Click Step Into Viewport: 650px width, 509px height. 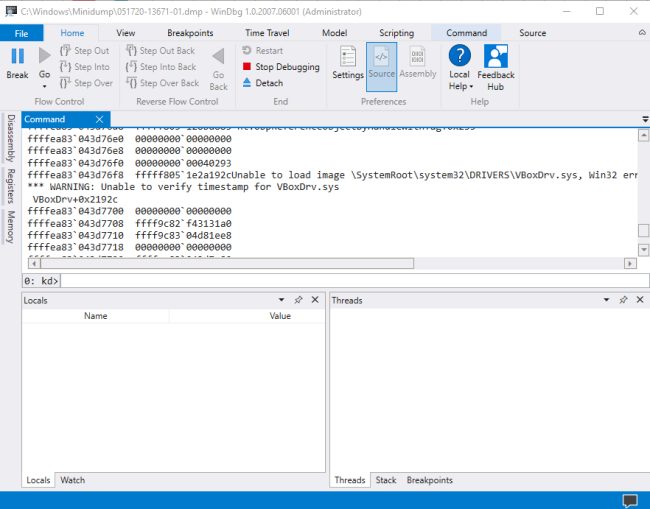coord(85,67)
